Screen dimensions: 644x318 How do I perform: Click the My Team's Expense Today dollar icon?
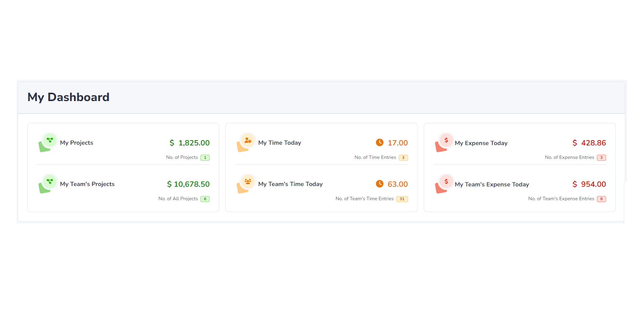pyautogui.click(x=446, y=182)
